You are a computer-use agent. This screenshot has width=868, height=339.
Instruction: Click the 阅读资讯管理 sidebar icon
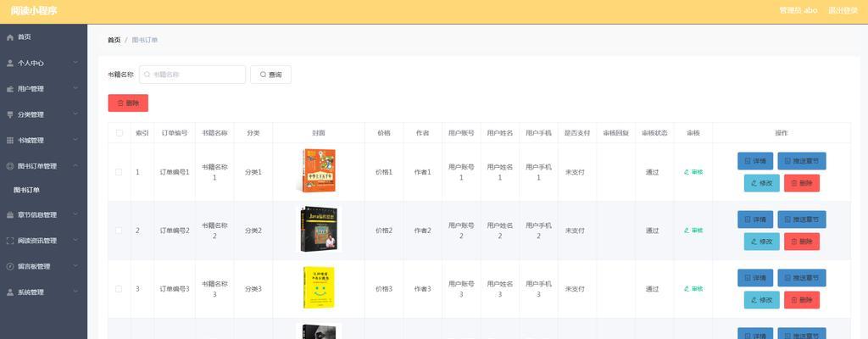tap(10, 241)
